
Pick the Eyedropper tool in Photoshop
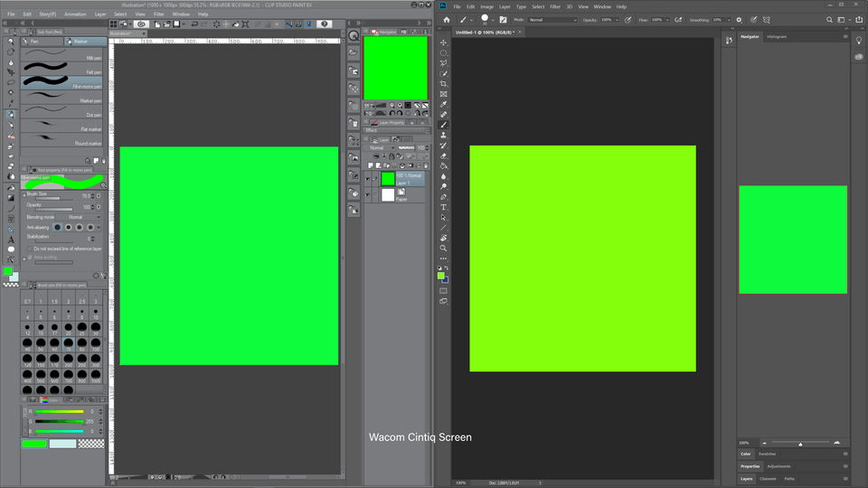click(x=443, y=105)
